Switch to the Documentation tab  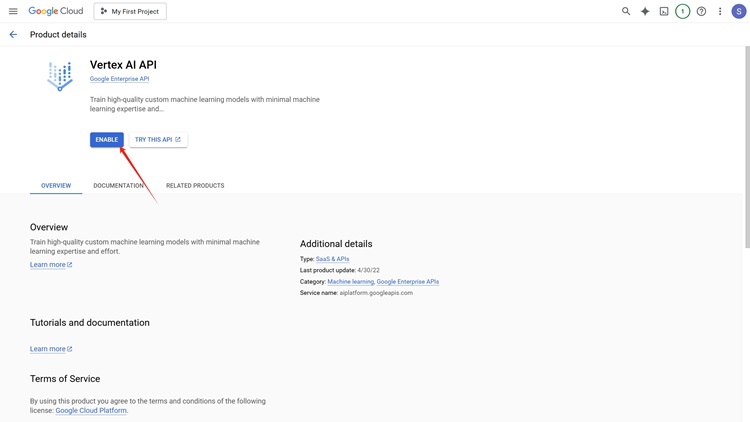coord(119,186)
